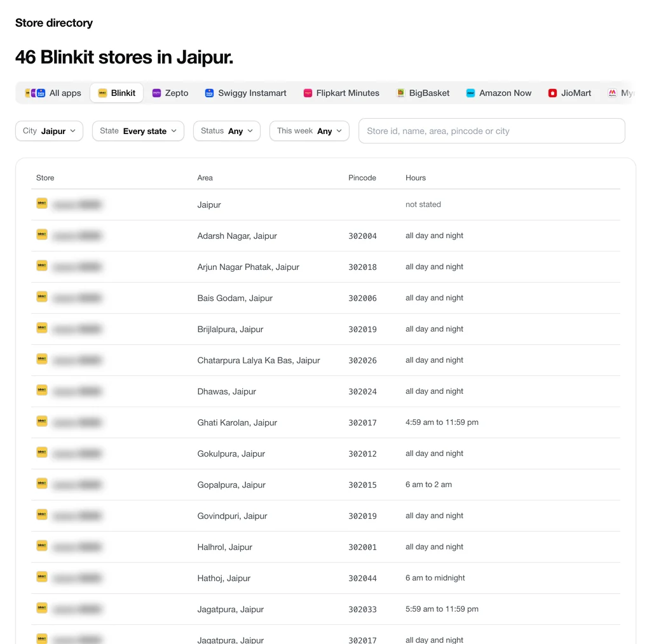Switch to the All apps tab
Viewport: 661px width, 644px height.
click(53, 93)
